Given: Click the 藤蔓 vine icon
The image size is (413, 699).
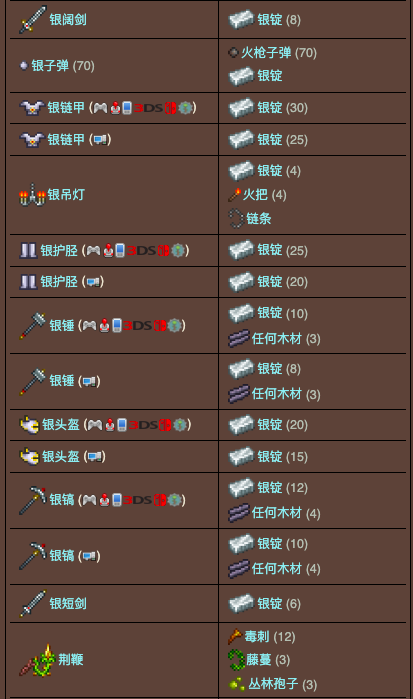Looking at the screenshot, I should 236,660.
